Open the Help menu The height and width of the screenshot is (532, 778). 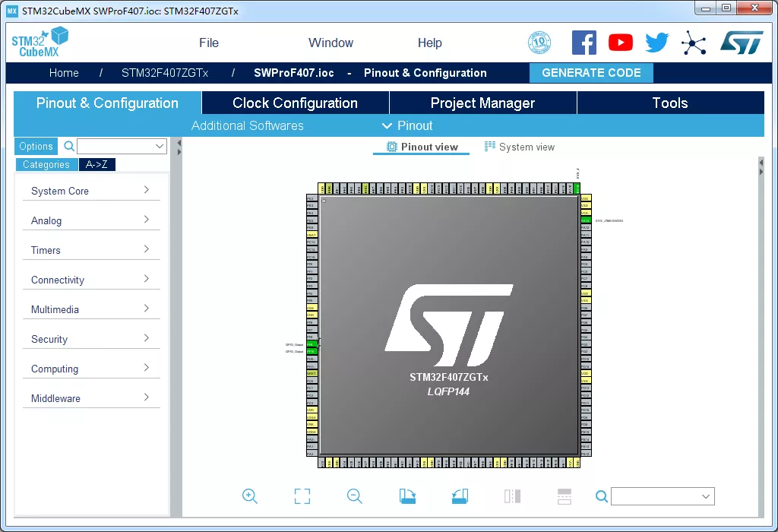(430, 43)
